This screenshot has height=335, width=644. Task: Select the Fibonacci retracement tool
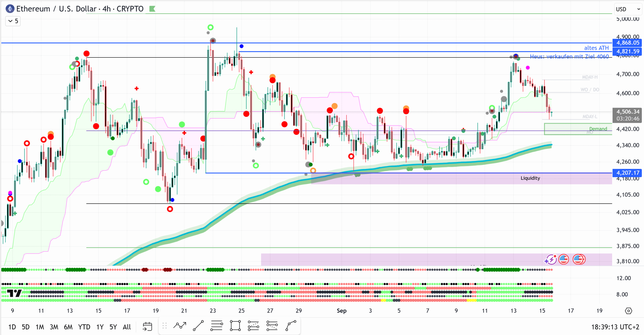click(x=217, y=326)
